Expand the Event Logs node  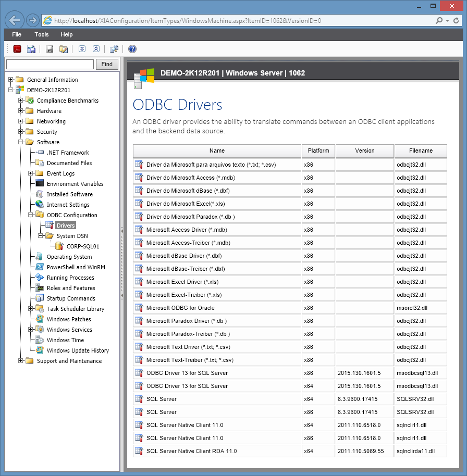click(x=30, y=173)
